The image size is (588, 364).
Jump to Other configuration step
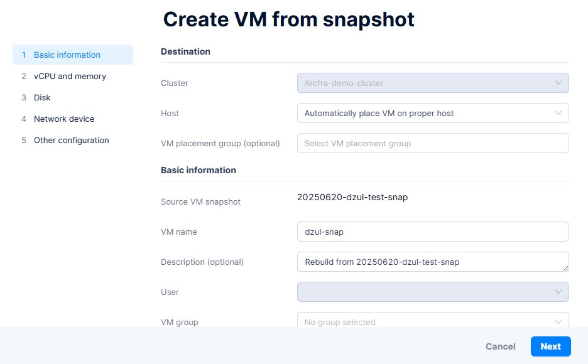tap(71, 140)
